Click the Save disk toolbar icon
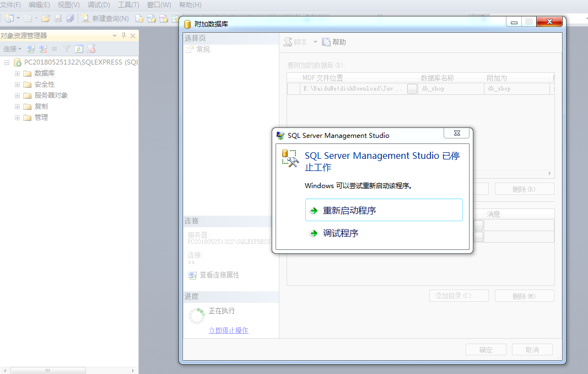588x374 pixels. (x=58, y=18)
